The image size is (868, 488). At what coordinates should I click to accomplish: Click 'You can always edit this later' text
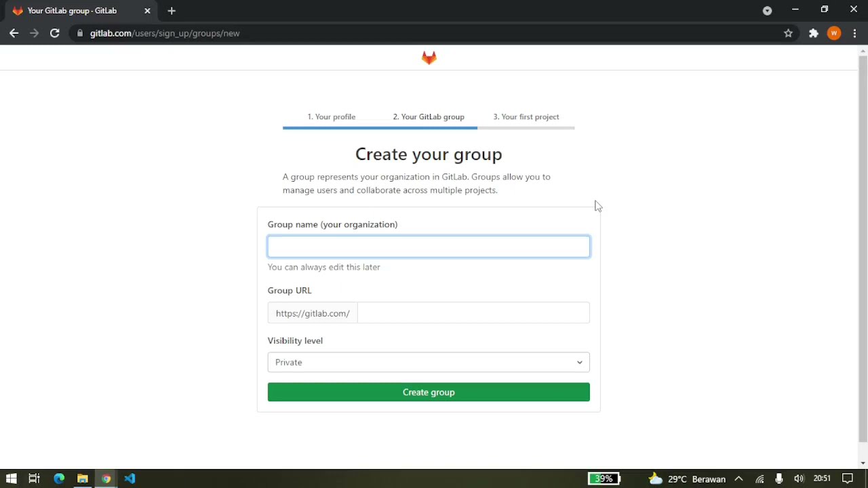tap(324, 267)
